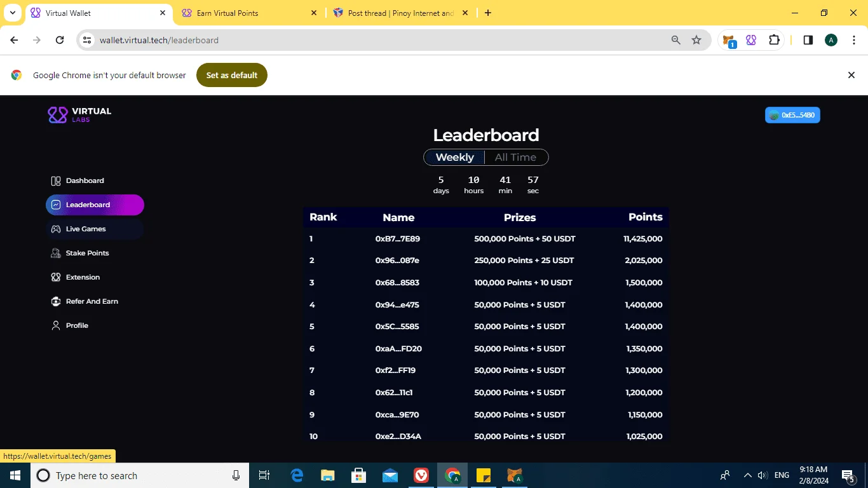The height and width of the screenshot is (488, 868).
Task: Click the 500,000 Points + 50 USDT prize
Action: 525,239
